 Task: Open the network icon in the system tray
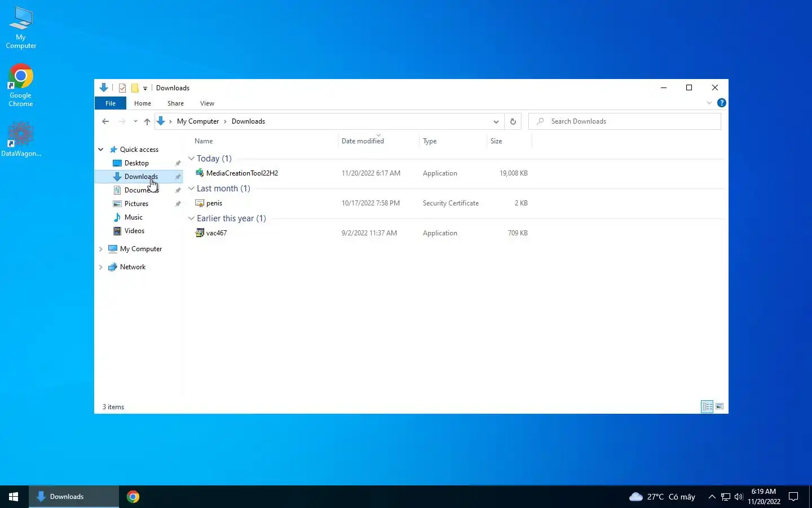726,497
